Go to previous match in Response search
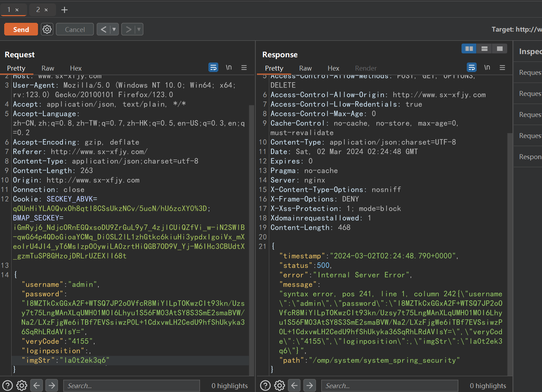This screenshot has height=392, width=542. pos(295,385)
